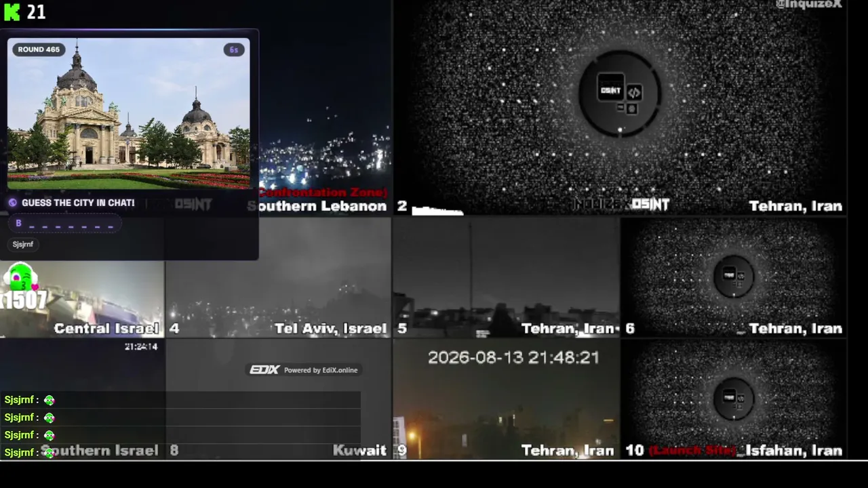Click the Tehran, Iran label of feed 2
This screenshot has height=488, width=868.
[x=795, y=206]
